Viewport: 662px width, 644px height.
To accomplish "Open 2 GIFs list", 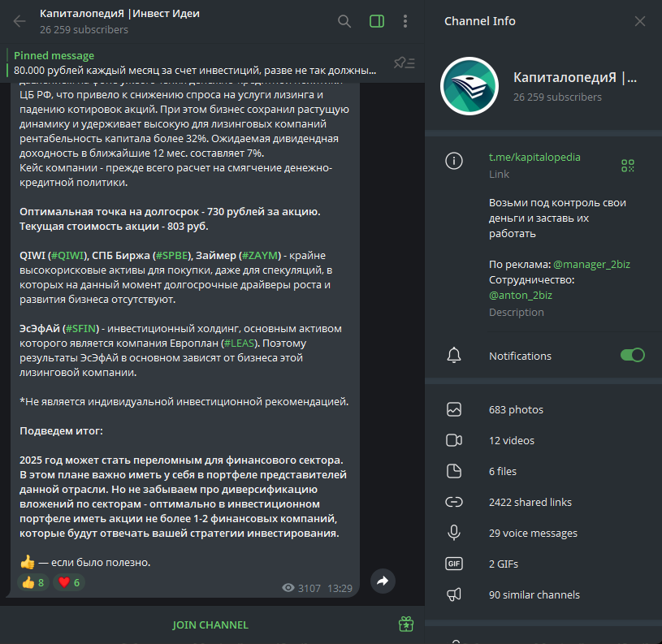I will [543, 564].
